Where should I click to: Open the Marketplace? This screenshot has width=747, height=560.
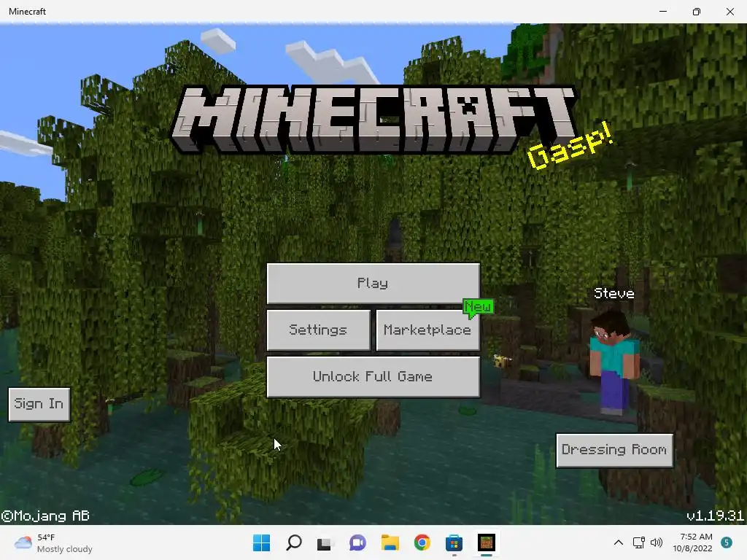(427, 330)
